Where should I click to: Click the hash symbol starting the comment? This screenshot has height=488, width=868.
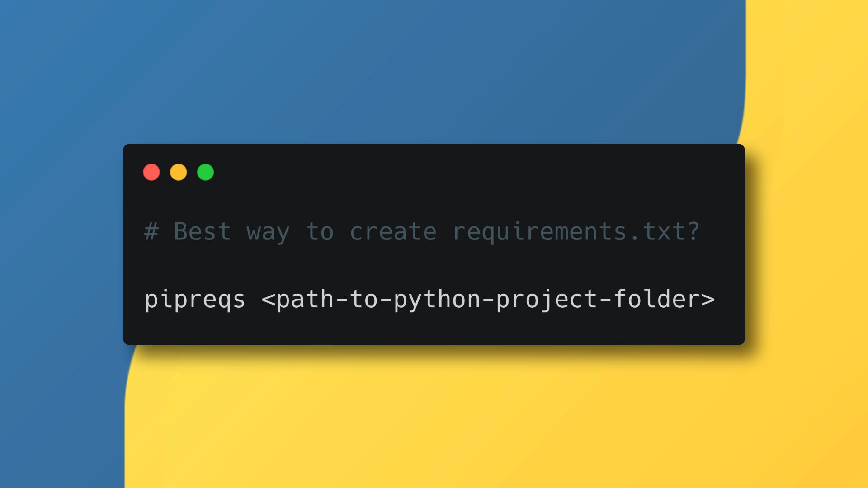151,231
